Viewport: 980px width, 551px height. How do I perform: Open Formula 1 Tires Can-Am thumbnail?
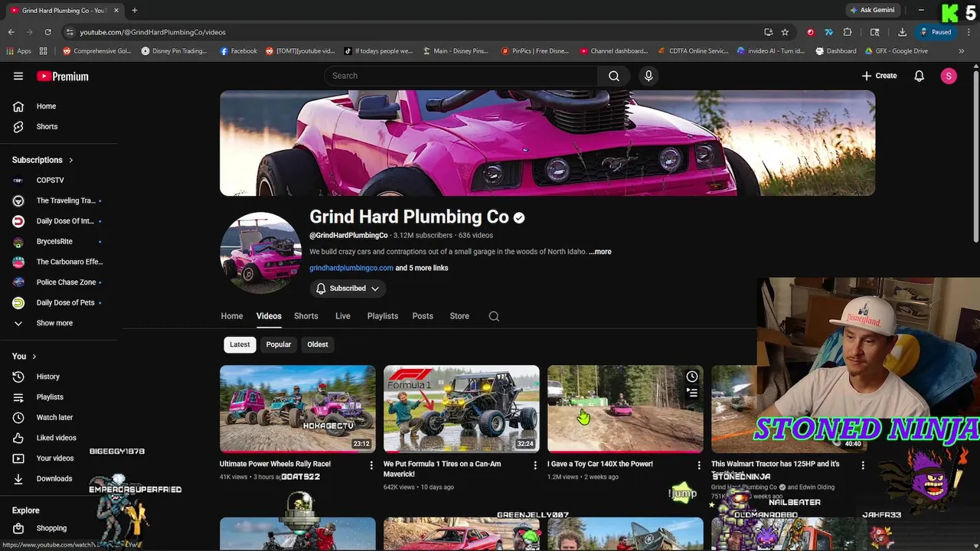462,409
